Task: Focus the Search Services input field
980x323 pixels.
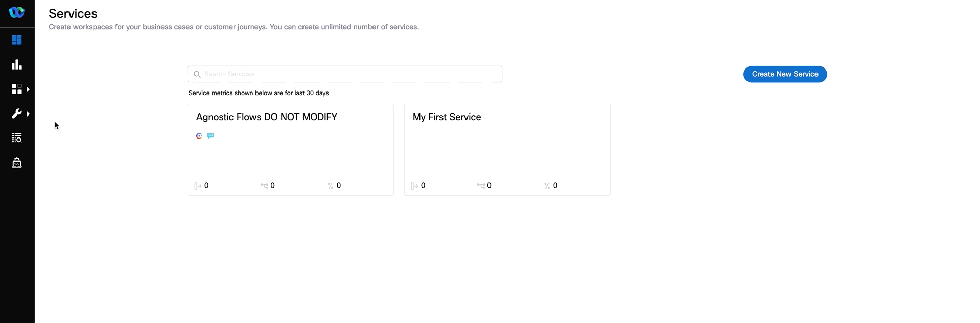Action: 345,74
